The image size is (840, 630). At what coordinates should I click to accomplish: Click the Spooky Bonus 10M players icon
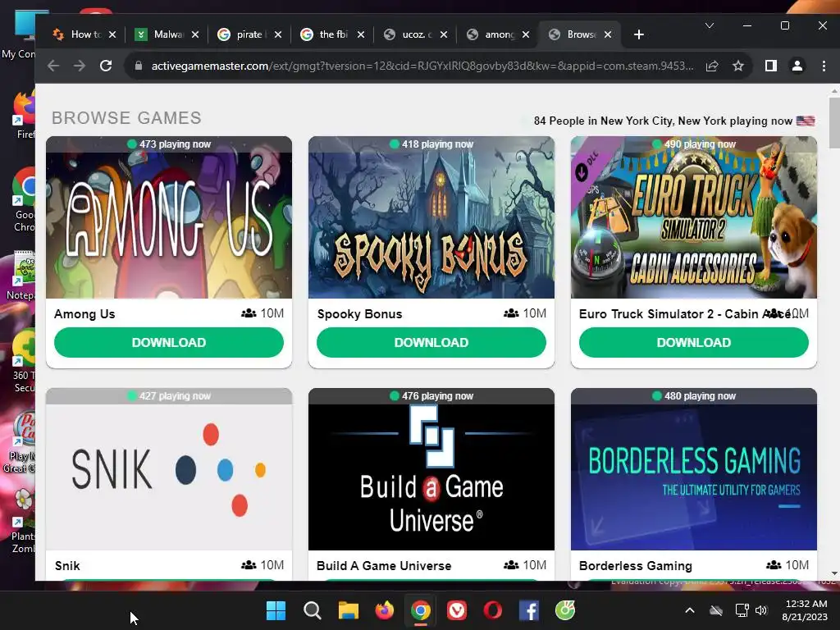tap(511, 313)
